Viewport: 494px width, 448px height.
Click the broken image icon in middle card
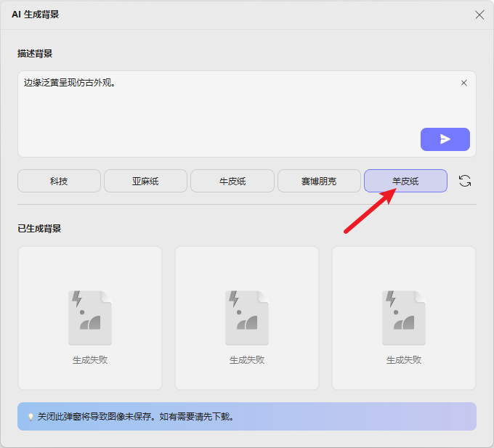tap(247, 317)
